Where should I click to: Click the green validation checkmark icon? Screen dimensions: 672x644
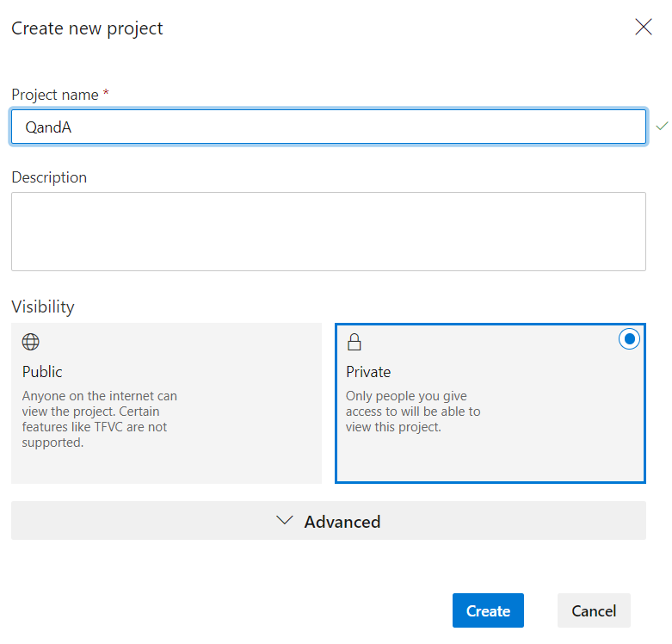(x=661, y=127)
